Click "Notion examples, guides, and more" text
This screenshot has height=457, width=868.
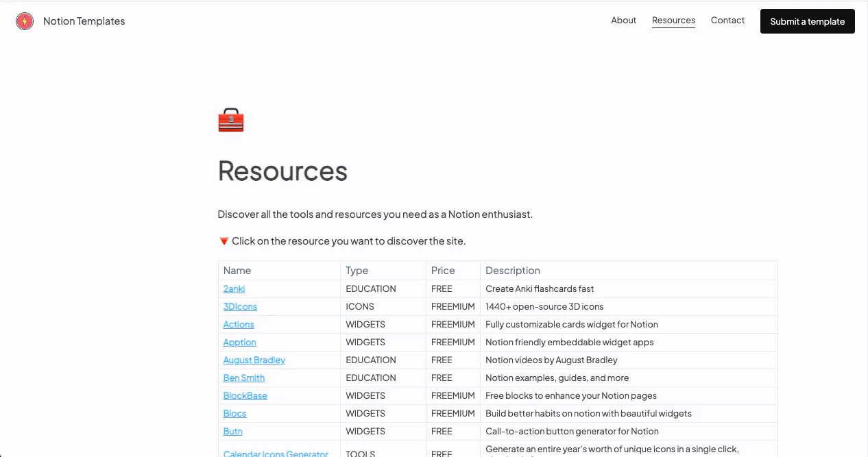[557, 378]
